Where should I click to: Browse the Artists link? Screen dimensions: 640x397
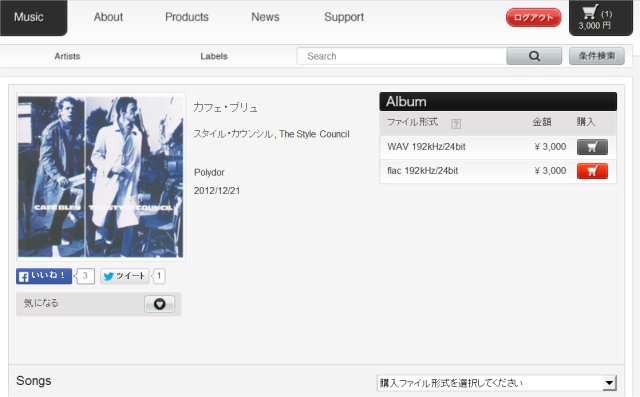(x=67, y=56)
